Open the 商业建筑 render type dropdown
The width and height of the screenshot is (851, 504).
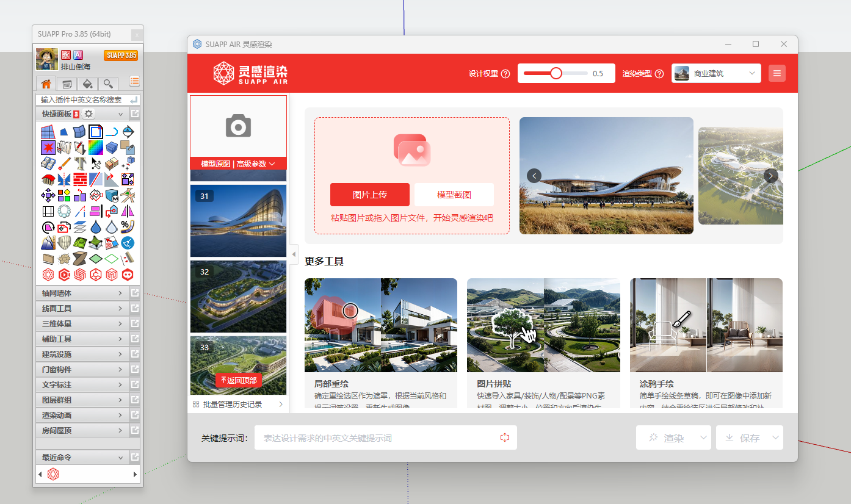(x=716, y=73)
